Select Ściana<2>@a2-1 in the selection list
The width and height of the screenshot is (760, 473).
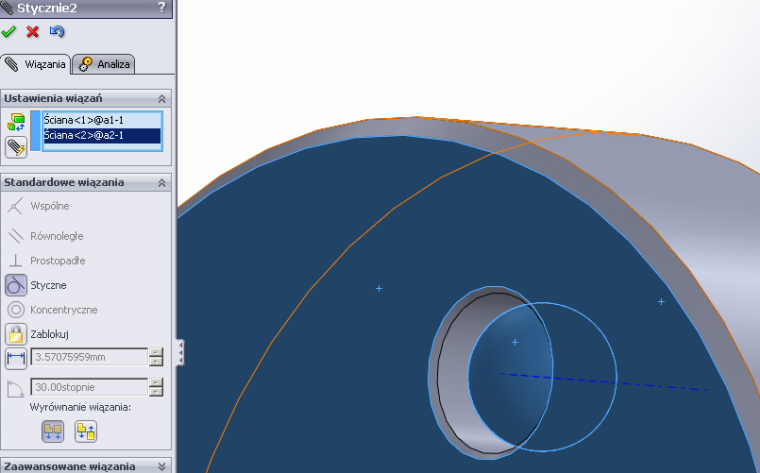(102, 135)
